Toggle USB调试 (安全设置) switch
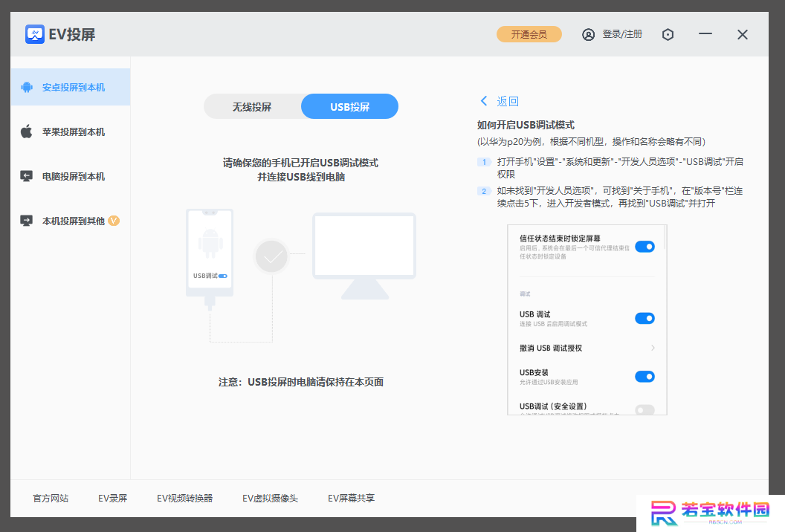The height and width of the screenshot is (532, 785). click(x=645, y=410)
